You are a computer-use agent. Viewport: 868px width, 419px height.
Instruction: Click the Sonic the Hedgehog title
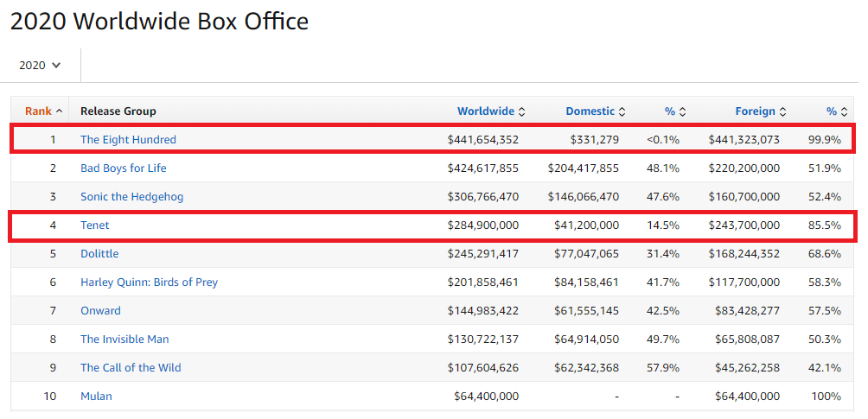(131, 196)
